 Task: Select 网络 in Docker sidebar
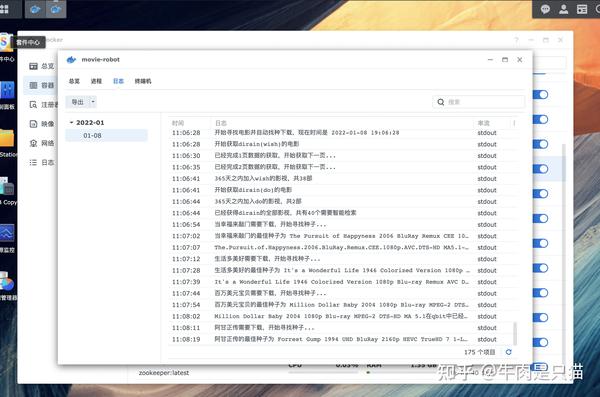48,143
